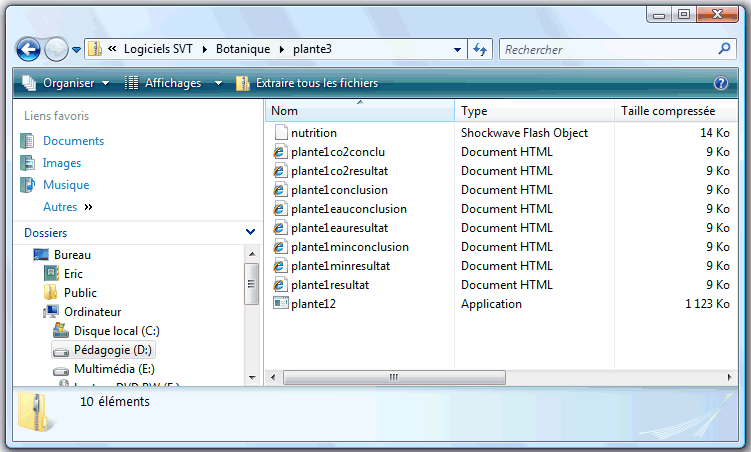
Task: Select plante1conclusion file
Action: 339,190
